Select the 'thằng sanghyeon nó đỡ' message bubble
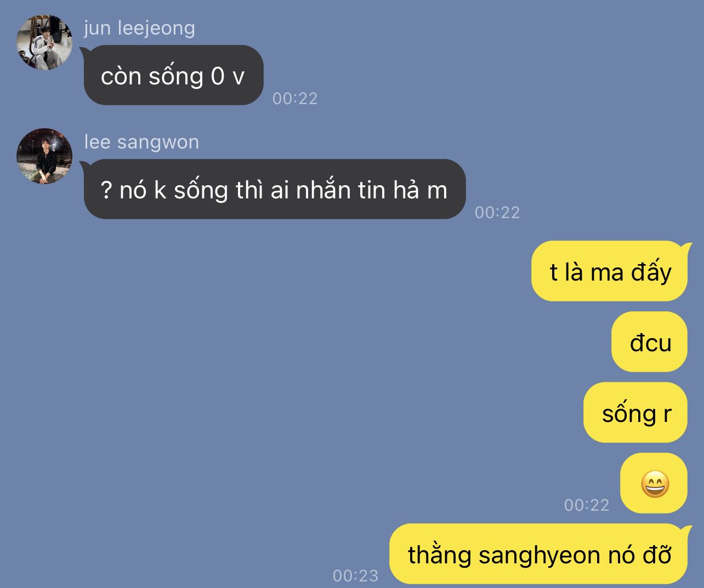This screenshot has height=588, width=704. [x=540, y=554]
